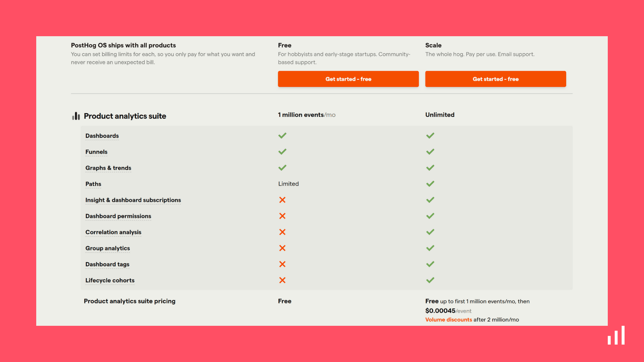Click the 1 million events/mo text
Image resolution: width=644 pixels, height=362 pixels.
(x=307, y=115)
